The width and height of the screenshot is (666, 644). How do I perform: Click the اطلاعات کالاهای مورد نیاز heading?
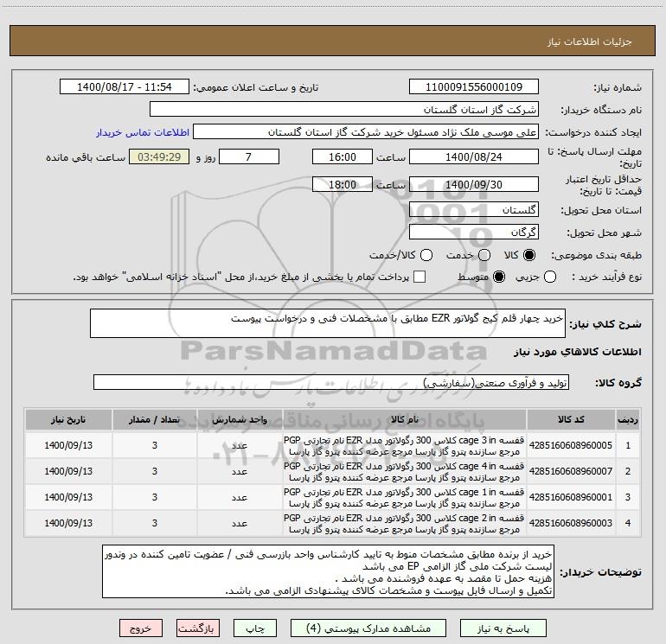[x=577, y=352]
